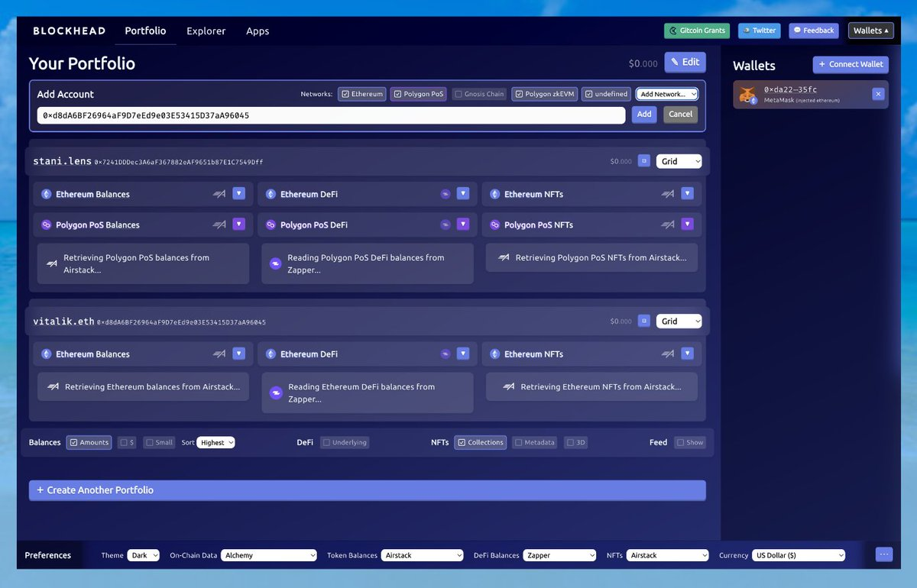
Task: Open the Grid layout dropdown for vitalik.eth
Action: (x=679, y=321)
